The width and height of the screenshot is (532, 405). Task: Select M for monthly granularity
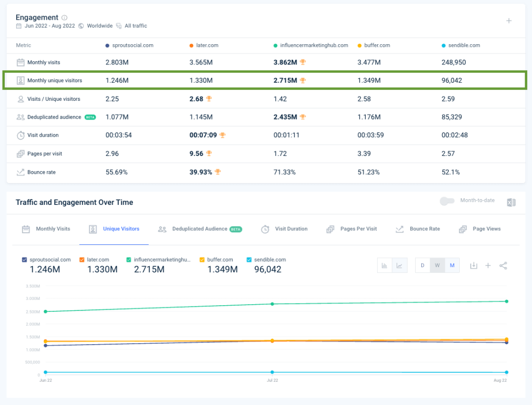(x=452, y=265)
